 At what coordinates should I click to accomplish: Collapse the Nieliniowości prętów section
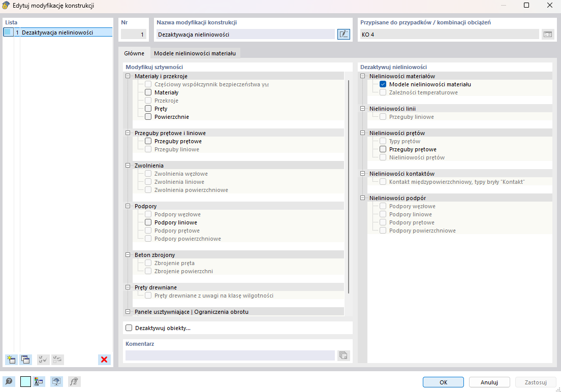(x=362, y=133)
